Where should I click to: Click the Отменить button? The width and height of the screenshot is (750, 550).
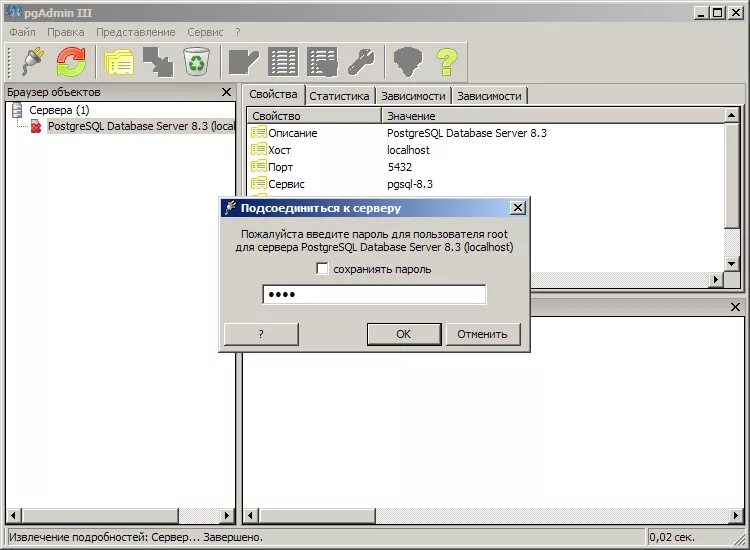(x=482, y=334)
